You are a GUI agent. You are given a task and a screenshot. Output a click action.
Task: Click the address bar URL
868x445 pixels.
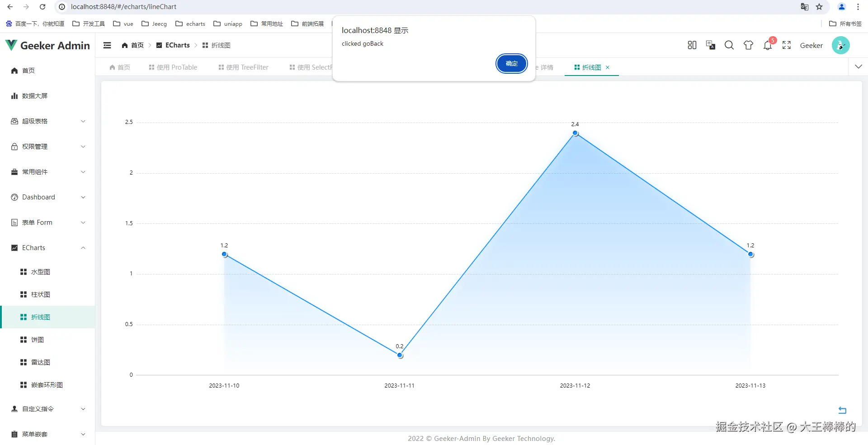123,7
